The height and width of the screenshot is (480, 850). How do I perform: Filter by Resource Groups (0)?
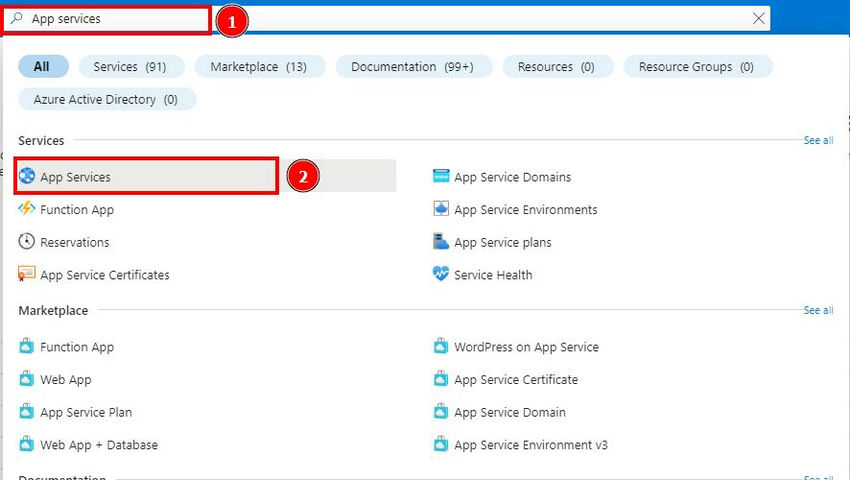697,67
